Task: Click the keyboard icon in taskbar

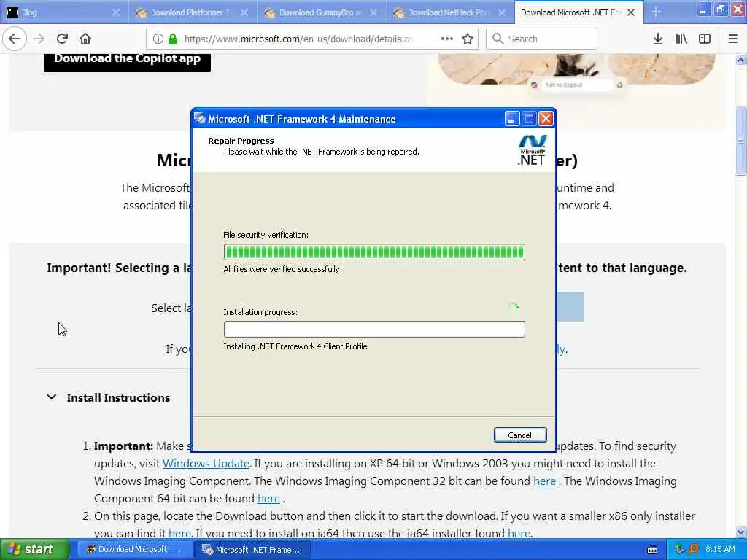Action: point(652,550)
